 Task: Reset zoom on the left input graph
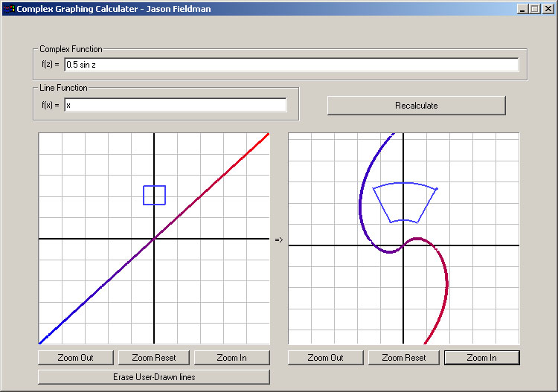point(154,358)
